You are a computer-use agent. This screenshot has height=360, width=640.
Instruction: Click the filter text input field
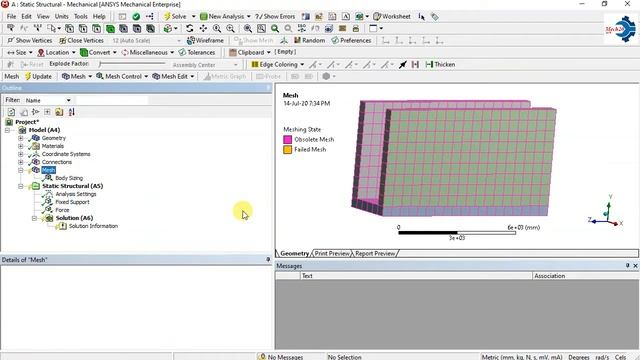coord(111,100)
